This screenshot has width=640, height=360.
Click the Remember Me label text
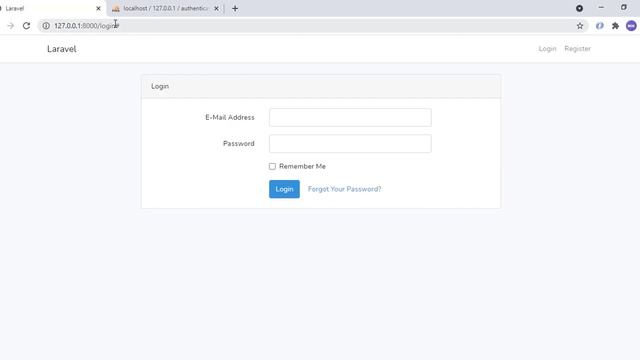pos(302,166)
